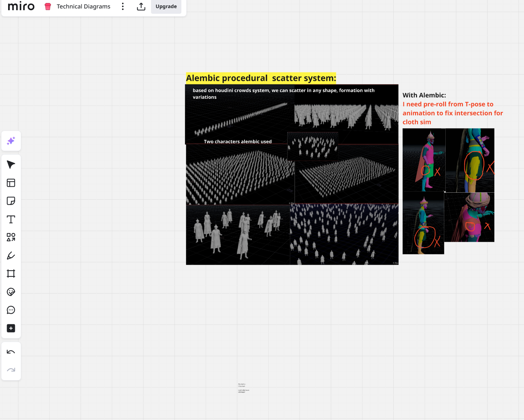This screenshot has height=420, width=524.
Task: Select the yellow Alembic procedural scatter heading
Action: (261, 78)
